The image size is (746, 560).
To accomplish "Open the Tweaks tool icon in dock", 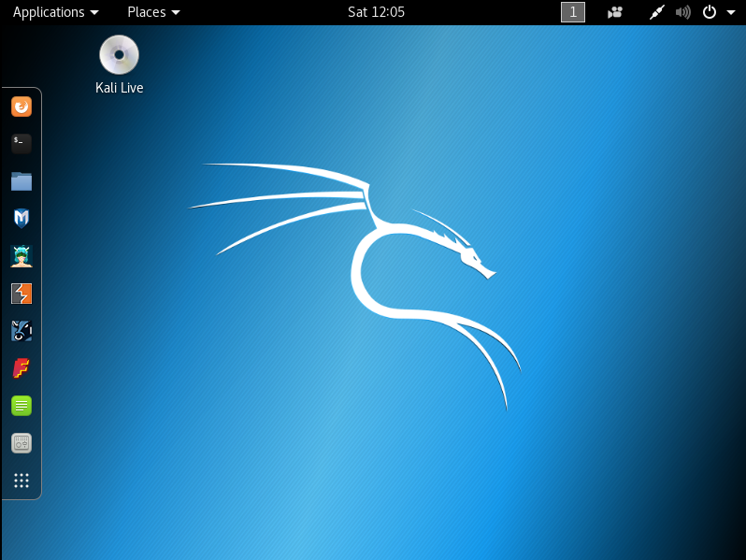I will [22, 443].
